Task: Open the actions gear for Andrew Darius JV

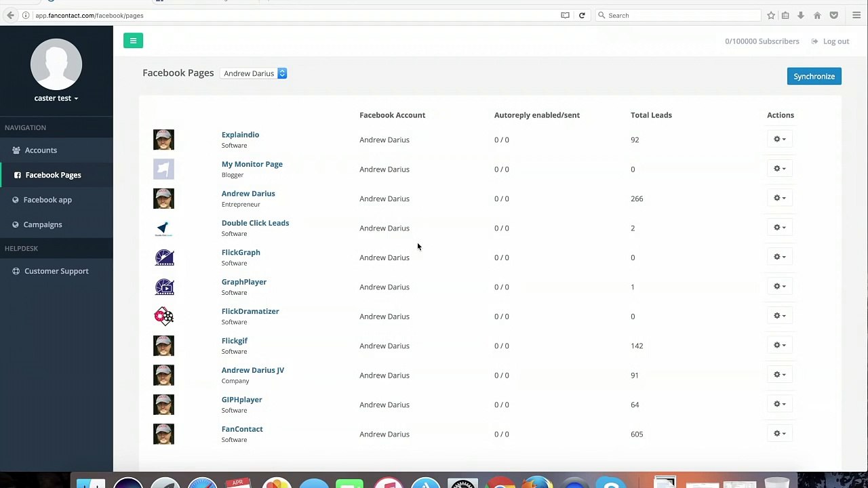Action: [x=780, y=375]
